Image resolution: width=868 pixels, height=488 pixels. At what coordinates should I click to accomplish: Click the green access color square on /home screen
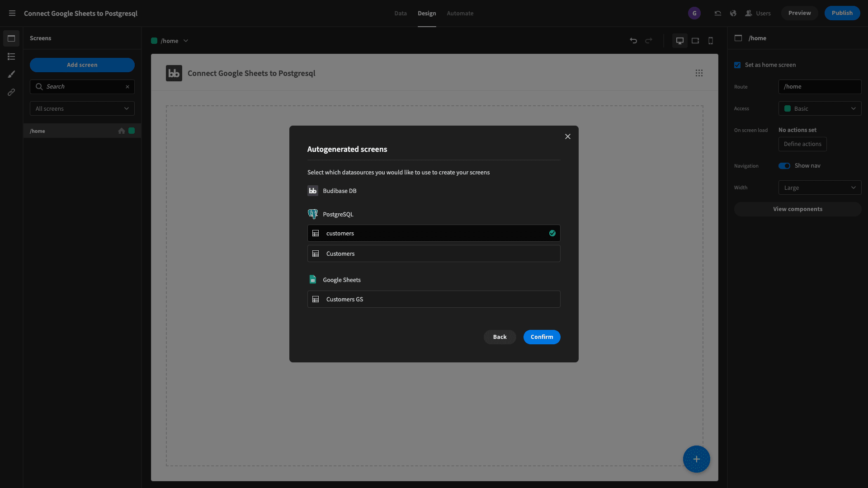click(132, 131)
